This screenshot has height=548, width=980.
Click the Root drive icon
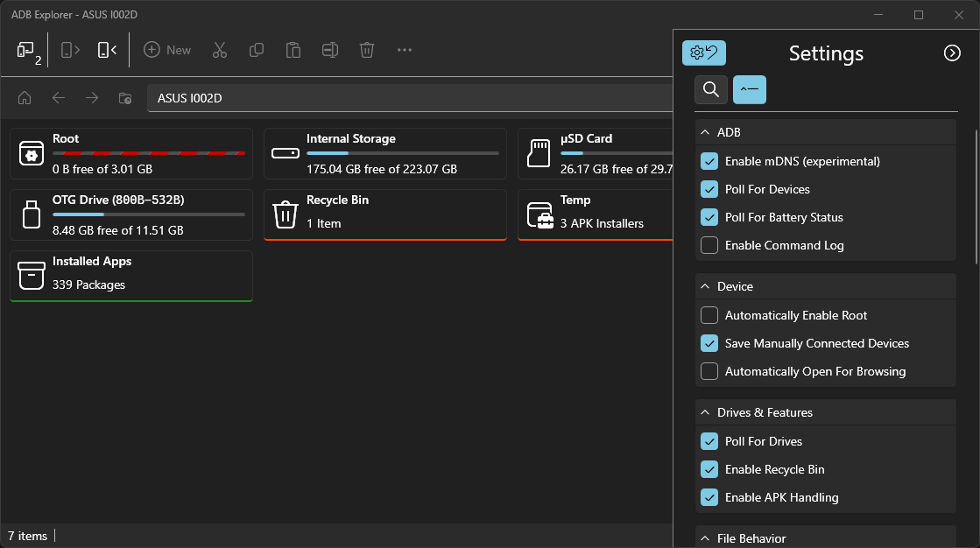[x=32, y=153]
